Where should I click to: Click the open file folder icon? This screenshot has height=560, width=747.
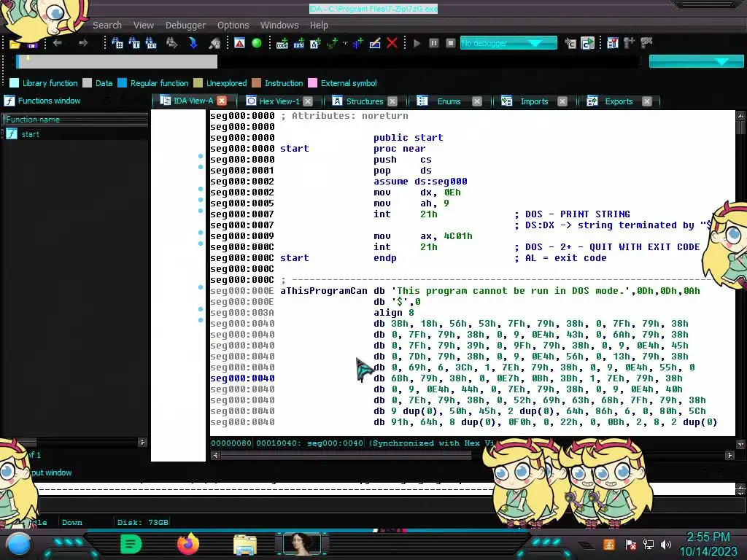[x=15, y=44]
